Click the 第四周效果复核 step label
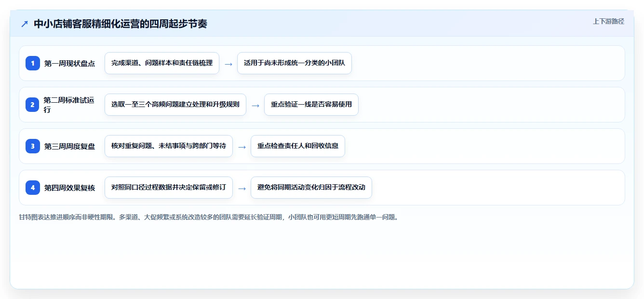Viewport: 644px width, 299px height. tap(69, 188)
